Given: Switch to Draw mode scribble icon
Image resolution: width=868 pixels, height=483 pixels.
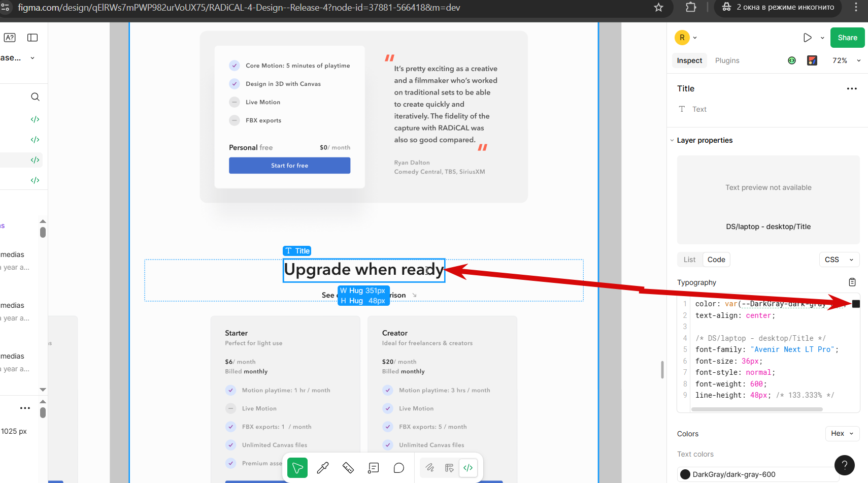Looking at the screenshot, I should pos(430,468).
